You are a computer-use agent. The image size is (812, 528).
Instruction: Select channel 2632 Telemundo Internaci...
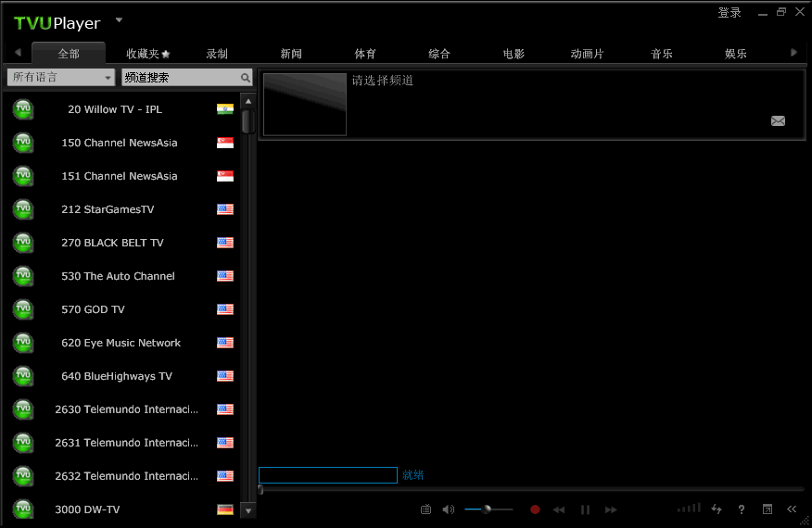123,476
